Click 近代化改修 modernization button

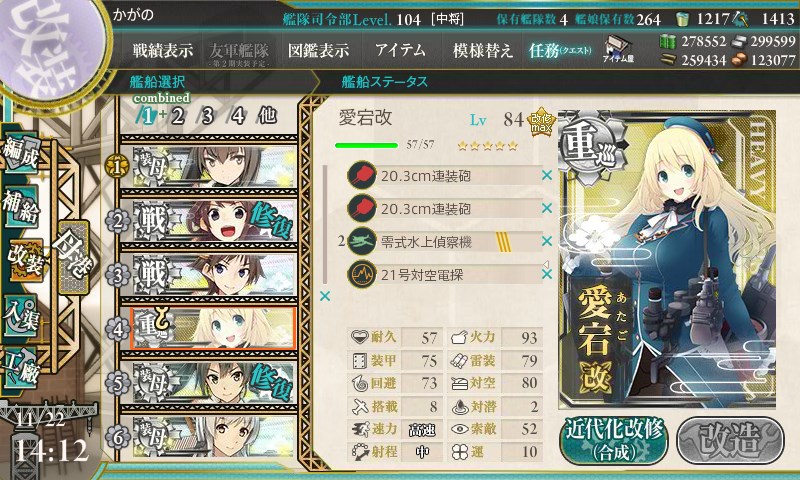[614, 440]
